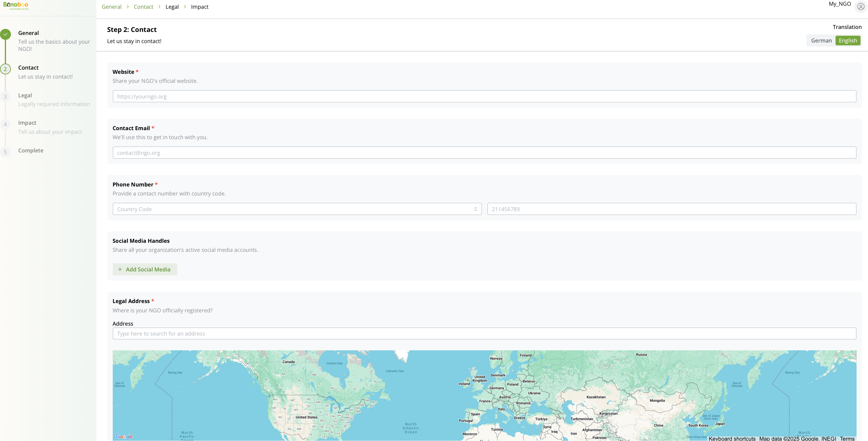This screenshot has width=868, height=441.
Task: Click the step 5 Complete circle
Action: (5, 152)
